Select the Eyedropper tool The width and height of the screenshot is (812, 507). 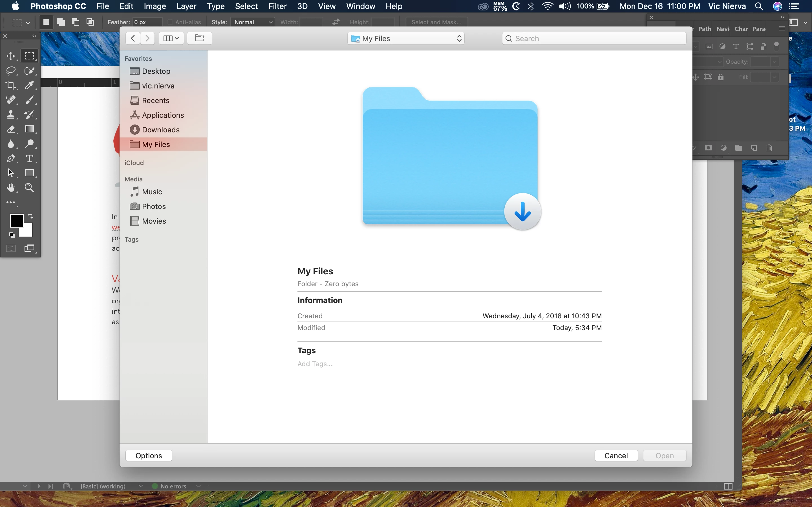[30, 85]
